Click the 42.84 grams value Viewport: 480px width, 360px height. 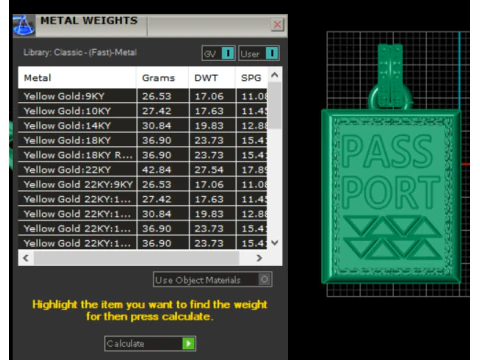pos(157,170)
